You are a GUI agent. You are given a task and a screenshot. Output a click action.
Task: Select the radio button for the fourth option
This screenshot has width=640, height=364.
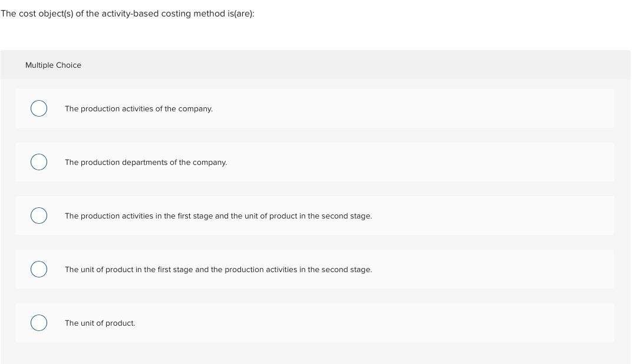click(x=38, y=269)
